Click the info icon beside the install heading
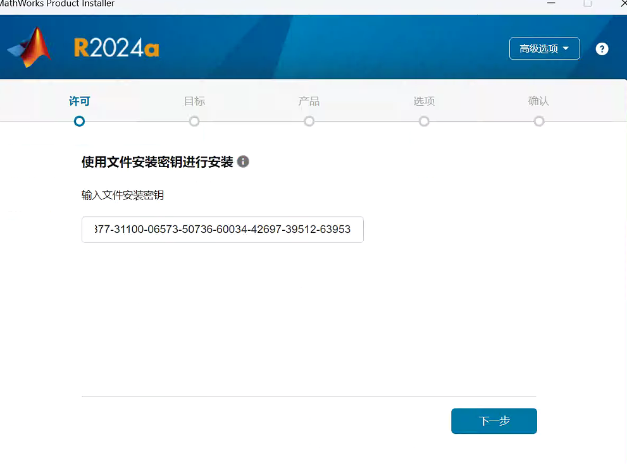627x464 pixels. pos(243,161)
